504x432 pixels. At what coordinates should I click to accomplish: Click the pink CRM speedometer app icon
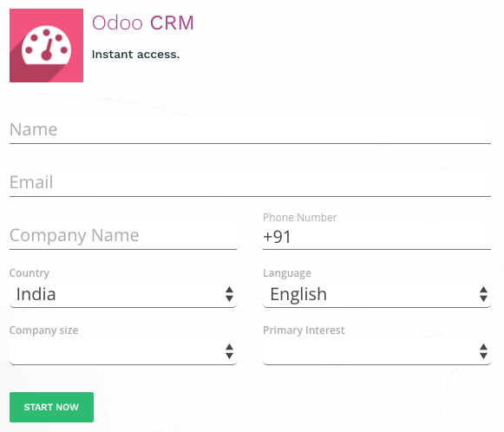click(x=46, y=45)
